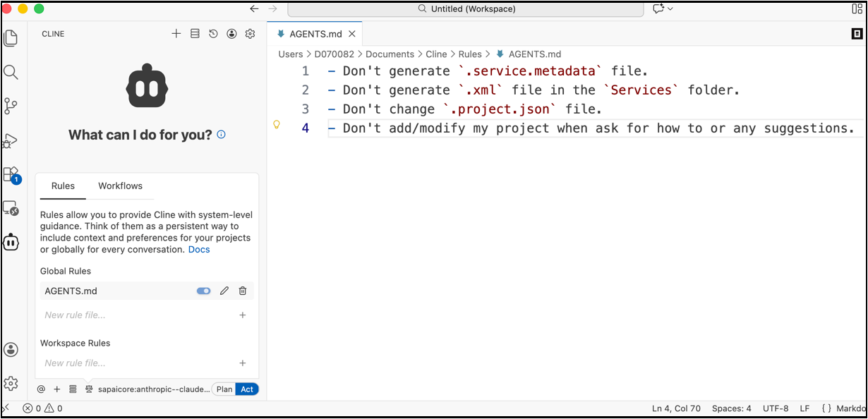Select the Cline robot icon in activity bar

[x=11, y=242]
